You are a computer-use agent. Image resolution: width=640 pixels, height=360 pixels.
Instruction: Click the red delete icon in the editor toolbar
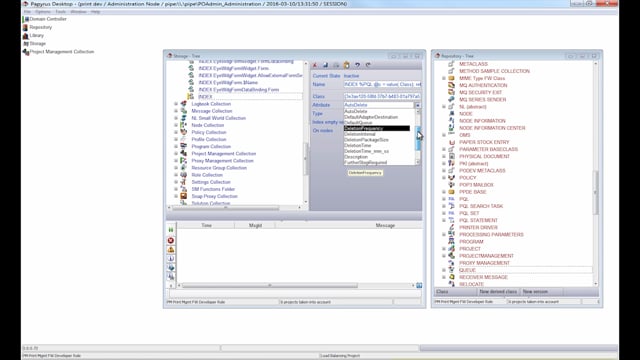[x=315, y=65]
